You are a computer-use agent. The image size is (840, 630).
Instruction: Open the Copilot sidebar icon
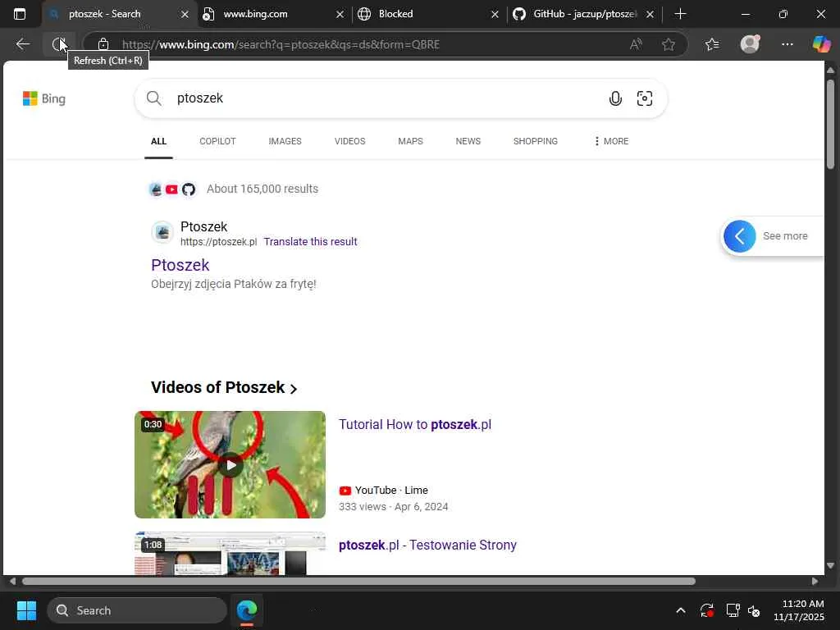tap(821, 44)
